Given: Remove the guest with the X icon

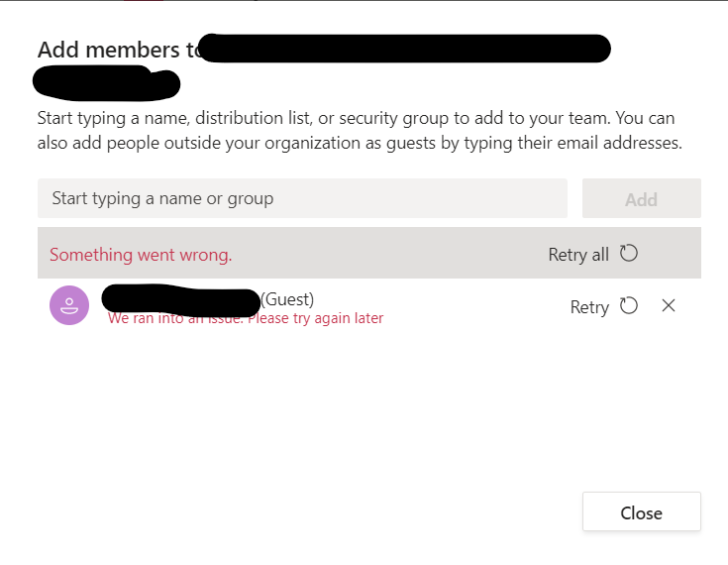Looking at the screenshot, I should click(669, 306).
